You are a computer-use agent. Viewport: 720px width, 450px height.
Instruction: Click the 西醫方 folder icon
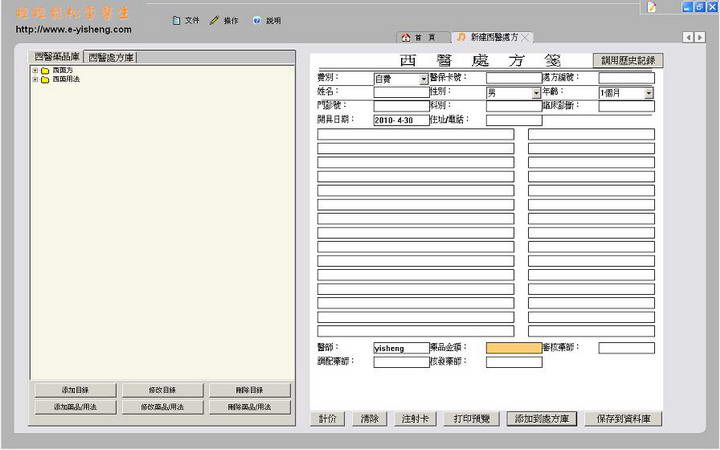(x=45, y=70)
